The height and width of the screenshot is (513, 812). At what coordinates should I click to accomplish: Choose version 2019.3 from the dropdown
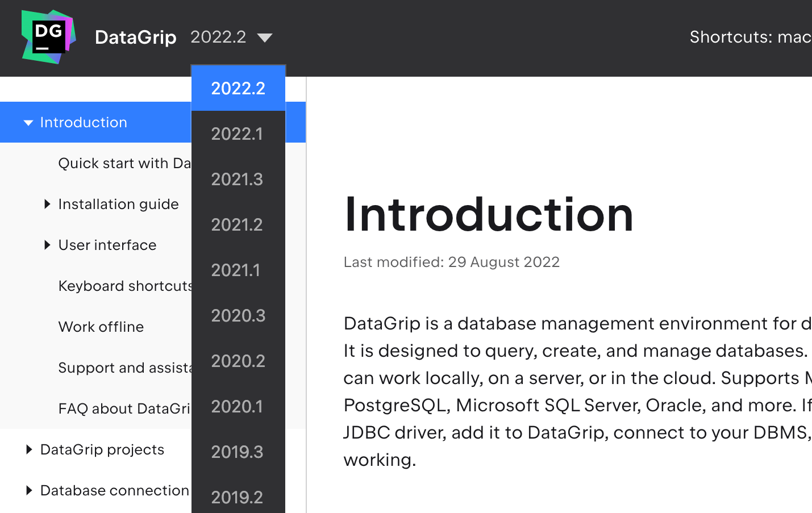tap(238, 452)
